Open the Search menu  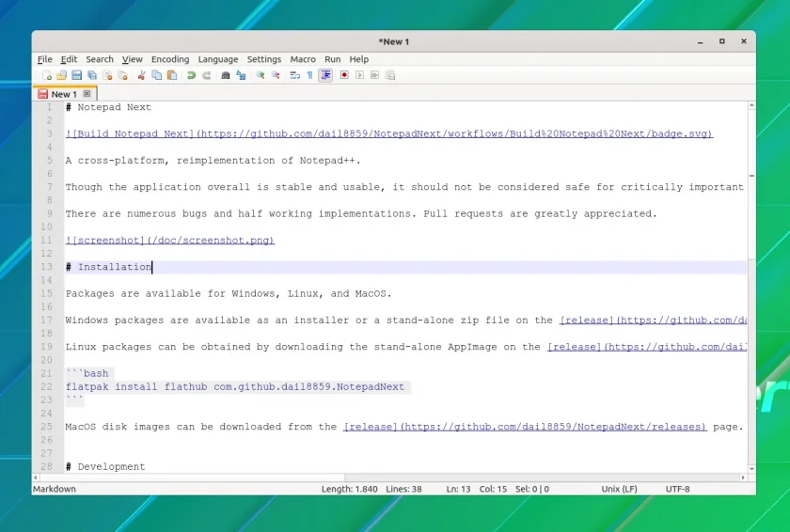100,59
